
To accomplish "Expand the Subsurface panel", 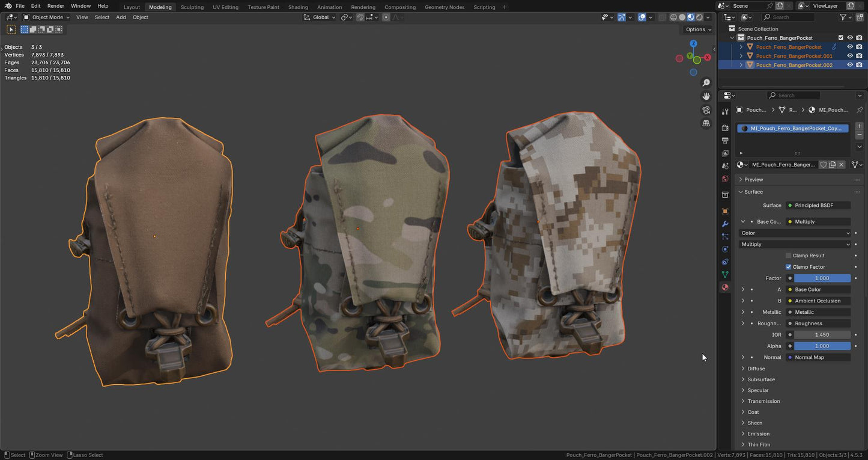I will 761,379.
